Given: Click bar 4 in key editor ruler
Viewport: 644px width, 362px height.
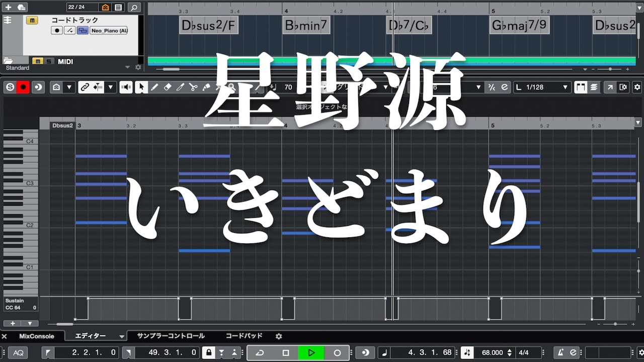Looking at the screenshot, I should click(286, 125).
